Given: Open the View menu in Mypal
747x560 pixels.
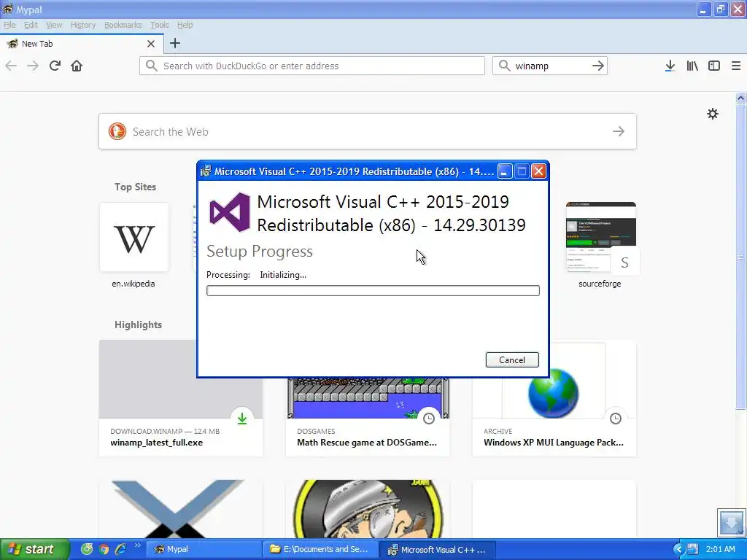Looking at the screenshot, I should [x=54, y=25].
